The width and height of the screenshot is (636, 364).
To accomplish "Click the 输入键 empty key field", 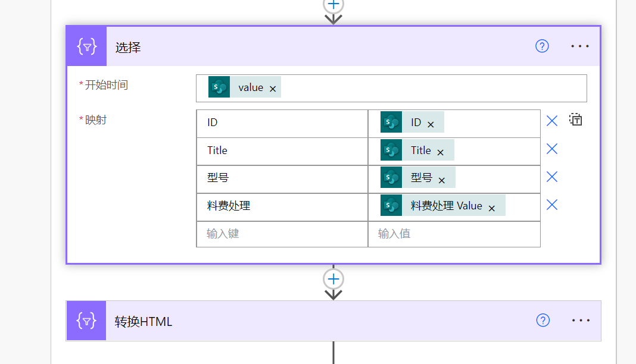I will [x=282, y=234].
